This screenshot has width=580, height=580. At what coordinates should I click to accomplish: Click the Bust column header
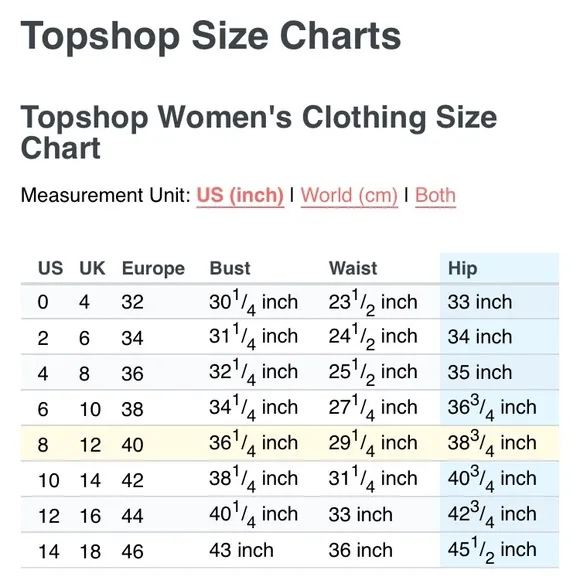(230, 268)
